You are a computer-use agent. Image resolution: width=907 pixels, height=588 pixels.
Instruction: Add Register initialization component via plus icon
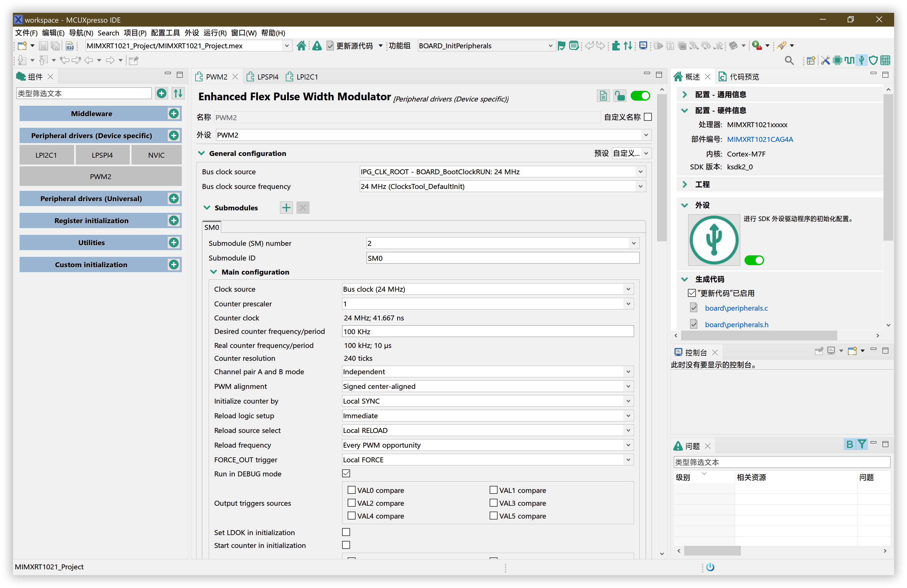[174, 220]
